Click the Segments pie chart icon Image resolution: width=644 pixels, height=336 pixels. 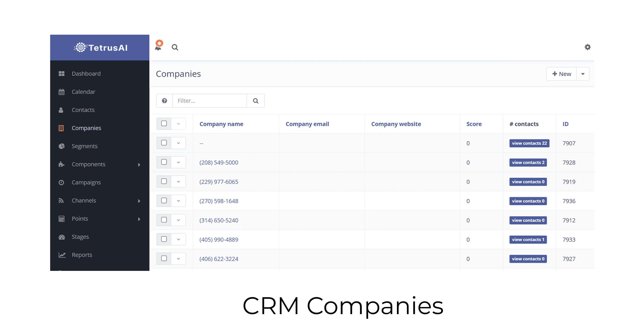click(61, 146)
